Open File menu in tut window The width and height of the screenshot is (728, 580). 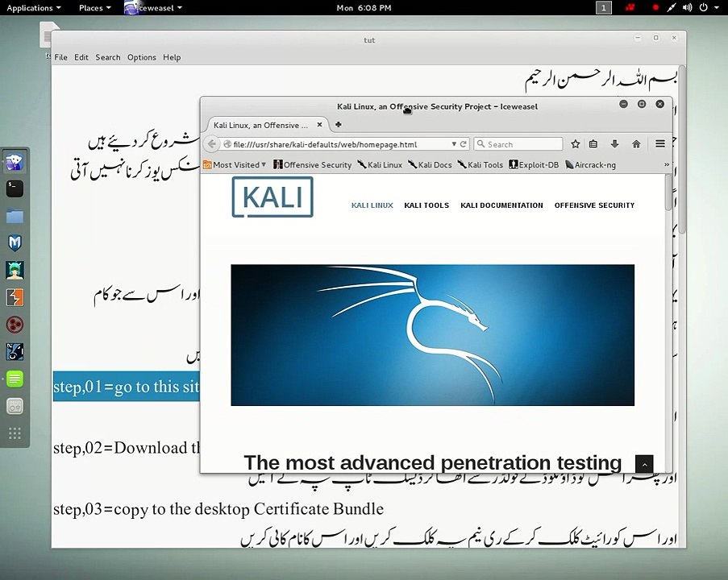click(60, 57)
